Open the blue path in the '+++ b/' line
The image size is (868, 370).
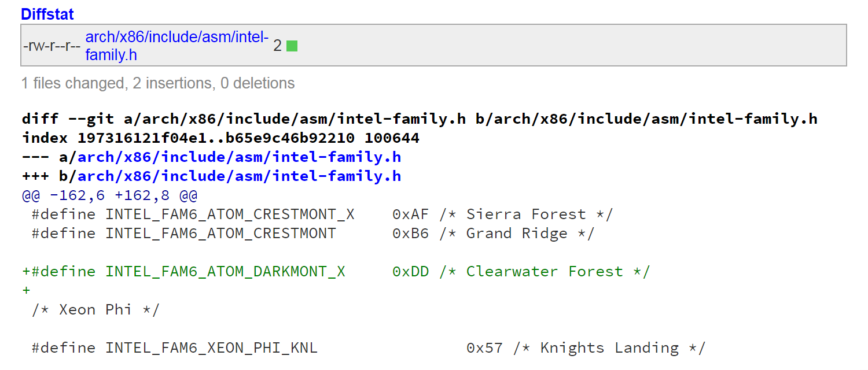[240, 176]
